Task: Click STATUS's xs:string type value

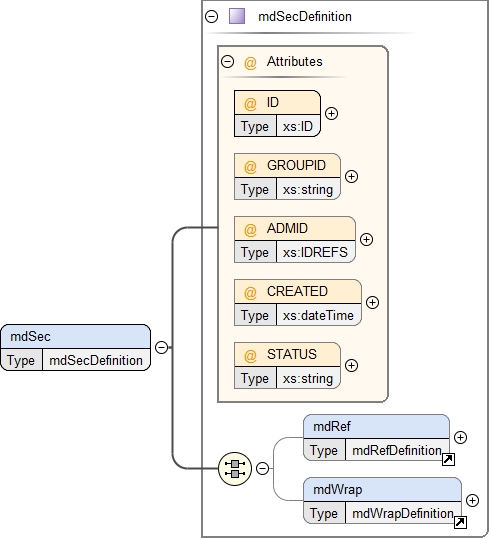Action: coord(308,378)
